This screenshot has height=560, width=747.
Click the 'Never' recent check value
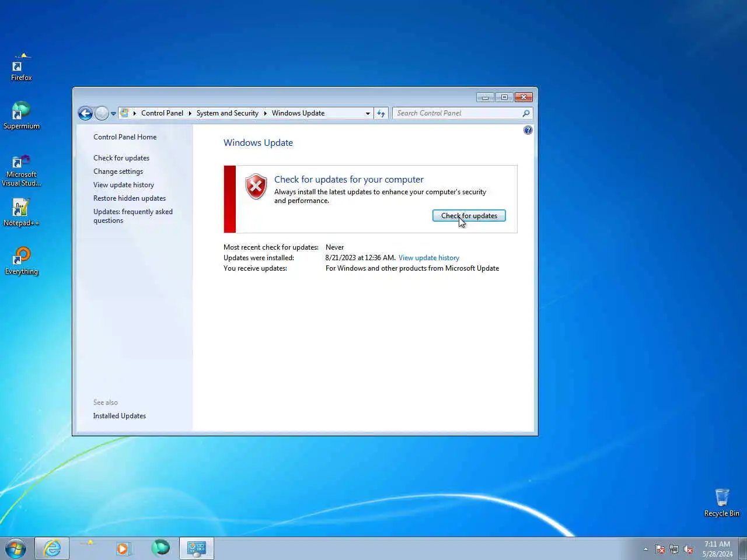334,247
